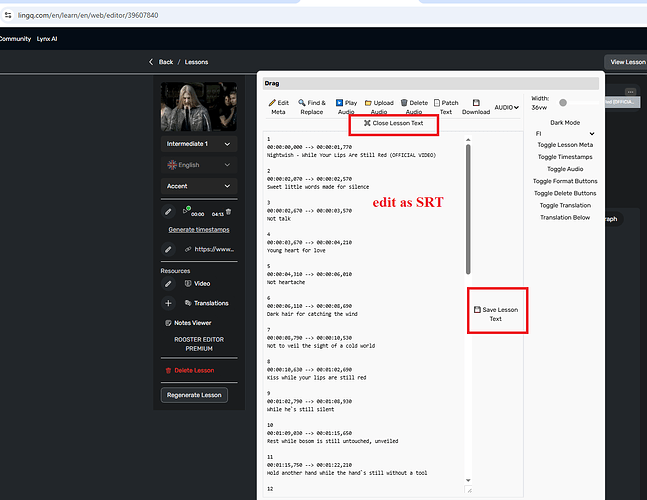Open Notes Viewer

tap(188, 323)
